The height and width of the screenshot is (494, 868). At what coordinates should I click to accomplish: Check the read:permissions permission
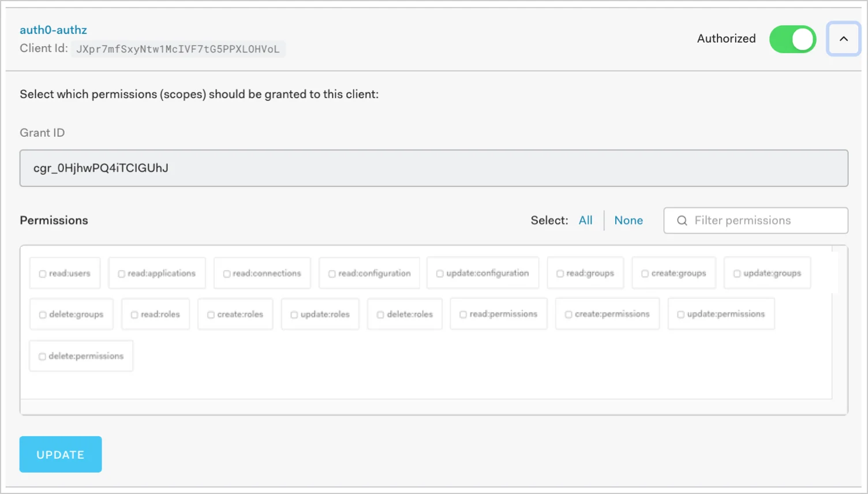[x=463, y=315]
